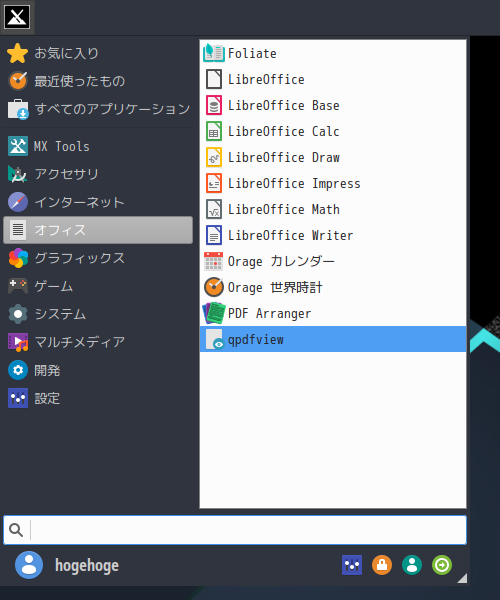This screenshot has width=500, height=600.
Task: Select the 最近使ったもの category
Action: (x=80, y=81)
